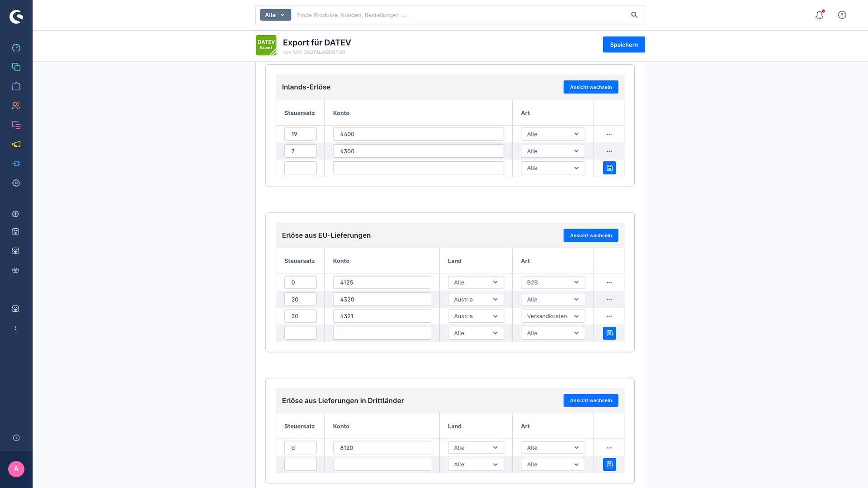Open the basket sales channel icon
Viewport: 868px width, 488px height.
[15, 270]
